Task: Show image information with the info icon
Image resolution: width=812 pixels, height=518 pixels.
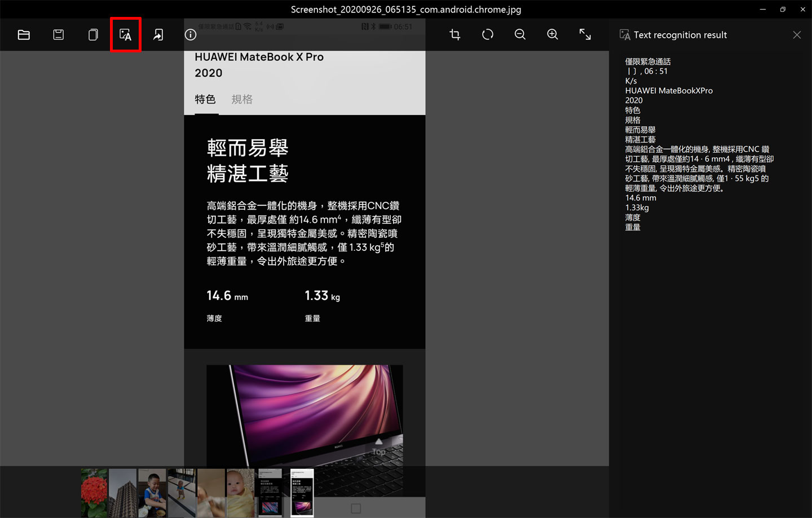Action: (191, 35)
